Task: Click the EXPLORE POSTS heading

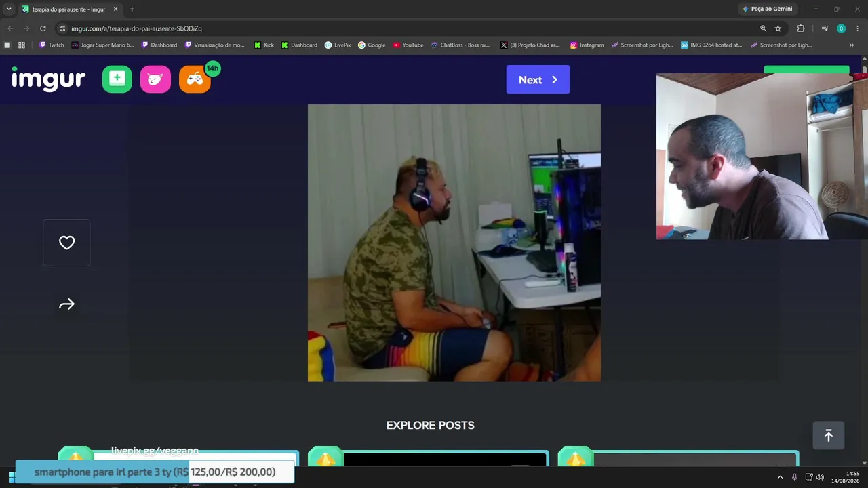Action: pos(431,426)
